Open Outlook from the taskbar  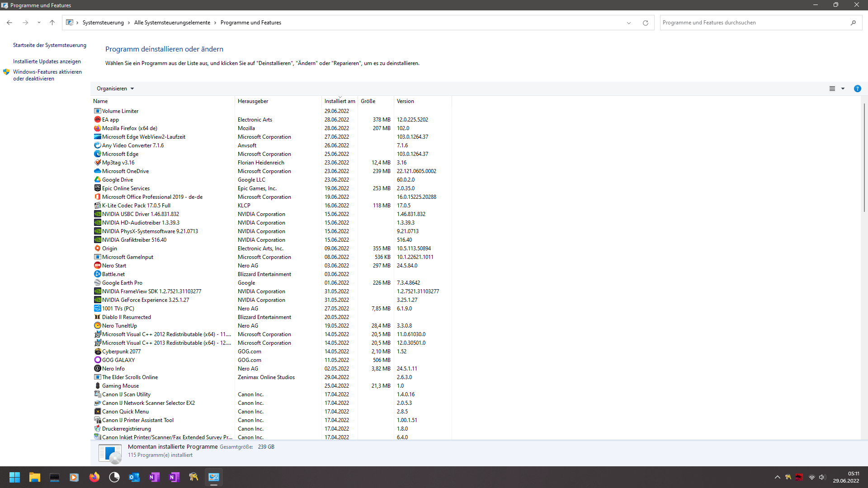(x=134, y=477)
